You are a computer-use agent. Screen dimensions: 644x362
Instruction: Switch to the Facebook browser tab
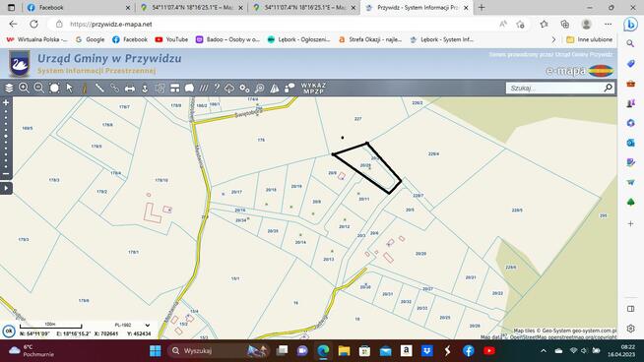[78, 8]
